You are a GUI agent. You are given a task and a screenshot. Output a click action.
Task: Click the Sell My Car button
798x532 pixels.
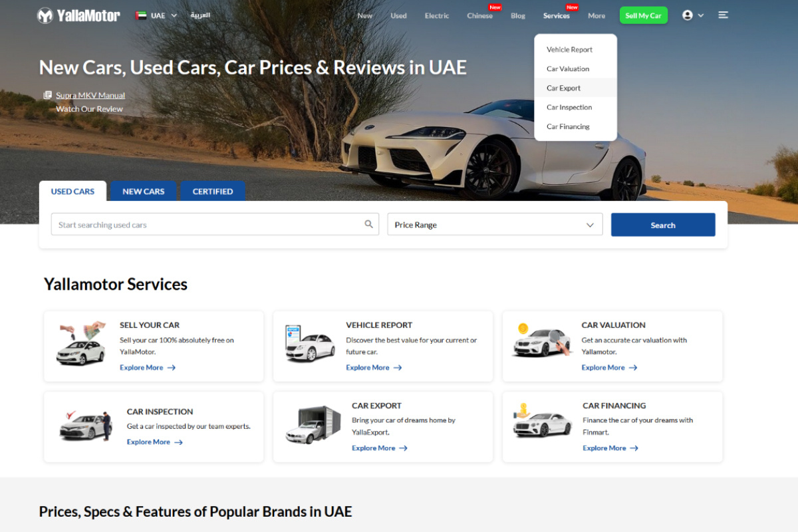643,14
